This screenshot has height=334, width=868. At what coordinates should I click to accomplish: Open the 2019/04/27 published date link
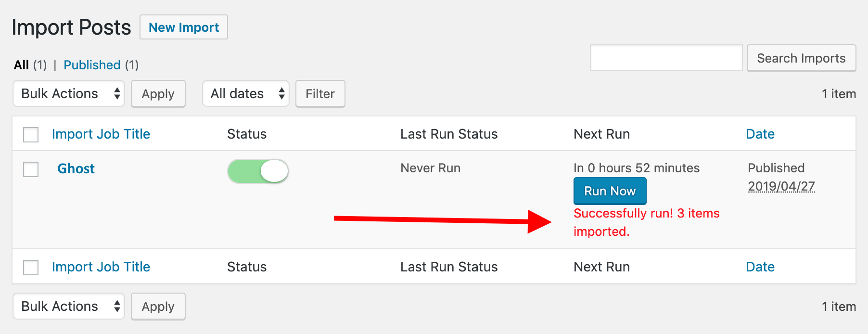click(781, 186)
